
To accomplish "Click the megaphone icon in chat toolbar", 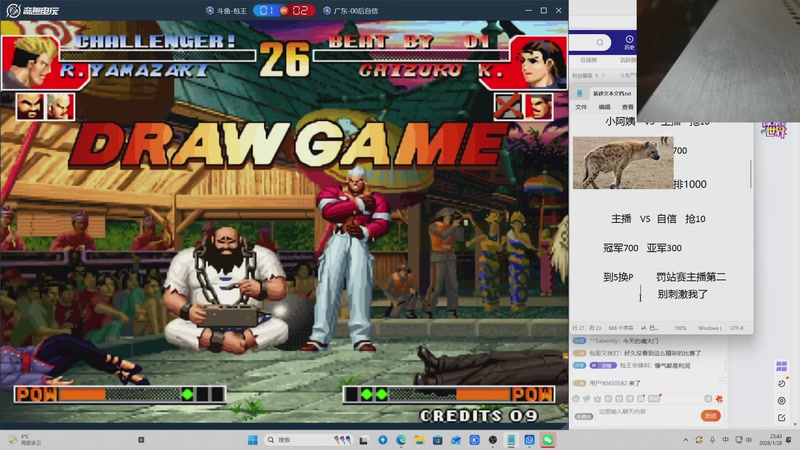I will coord(587,398).
